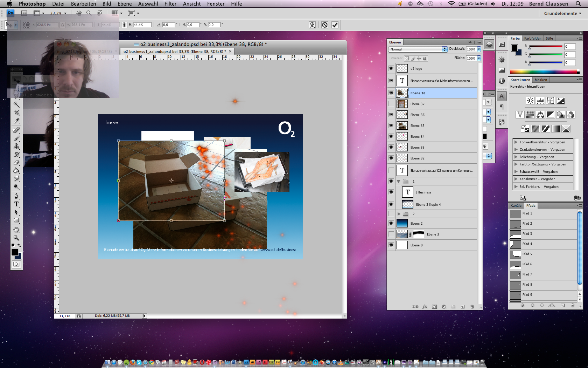Image resolution: width=588 pixels, height=368 pixels.
Task: Hide the o2 logo layer
Action: [x=391, y=68]
